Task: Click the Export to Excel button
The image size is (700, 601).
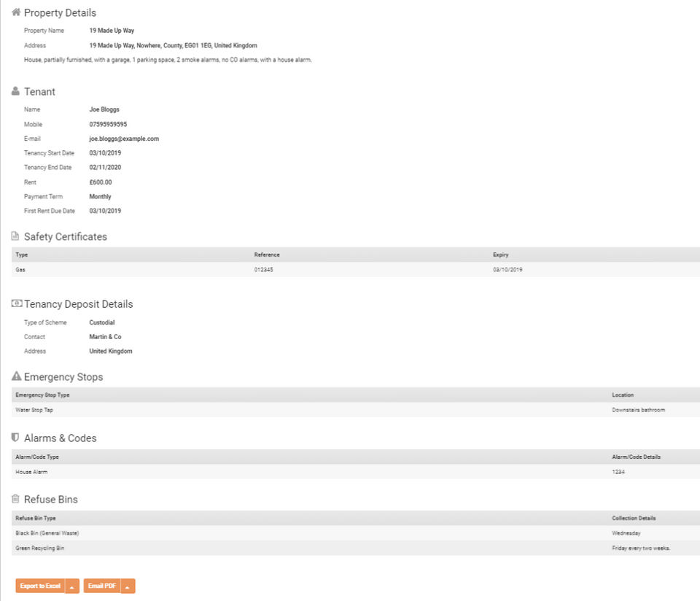Action: click(40, 586)
